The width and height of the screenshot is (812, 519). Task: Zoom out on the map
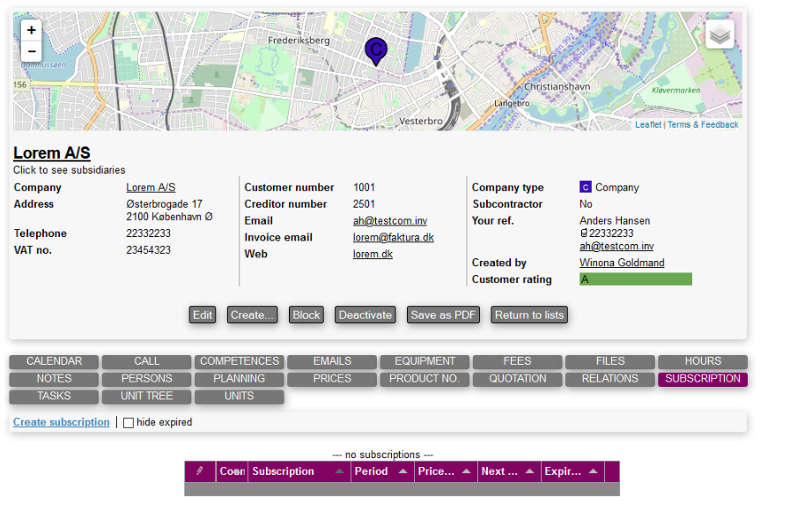(32, 52)
